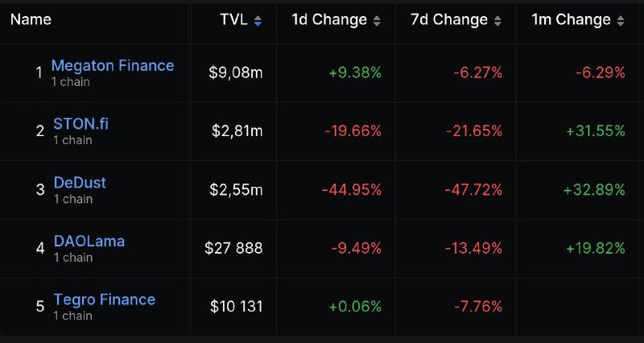Open DAOLama protocol page
644x343 pixels.
pos(89,241)
